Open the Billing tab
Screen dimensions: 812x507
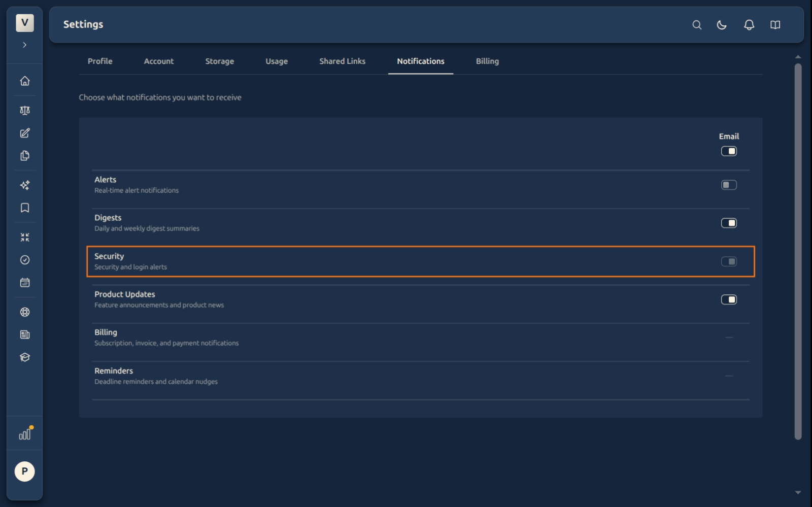(487, 61)
